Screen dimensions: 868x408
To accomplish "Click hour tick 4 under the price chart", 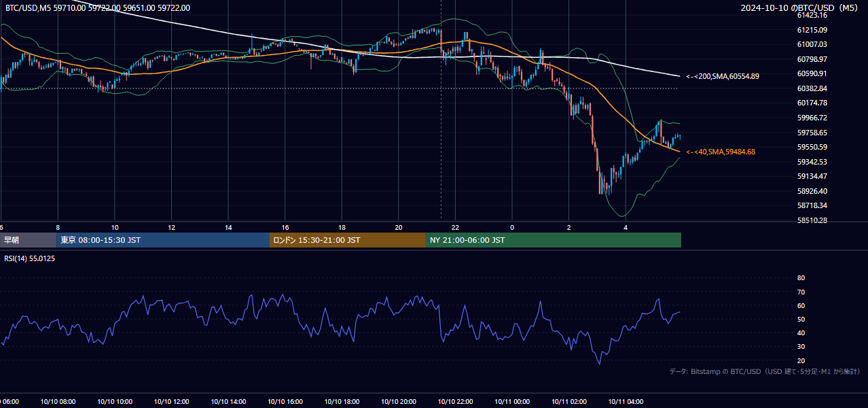I will (x=626, y=227).
